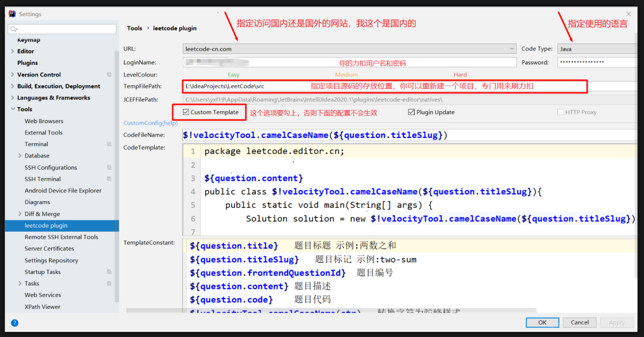Expand the Diff & Merge node

click(x=20, y=214)
